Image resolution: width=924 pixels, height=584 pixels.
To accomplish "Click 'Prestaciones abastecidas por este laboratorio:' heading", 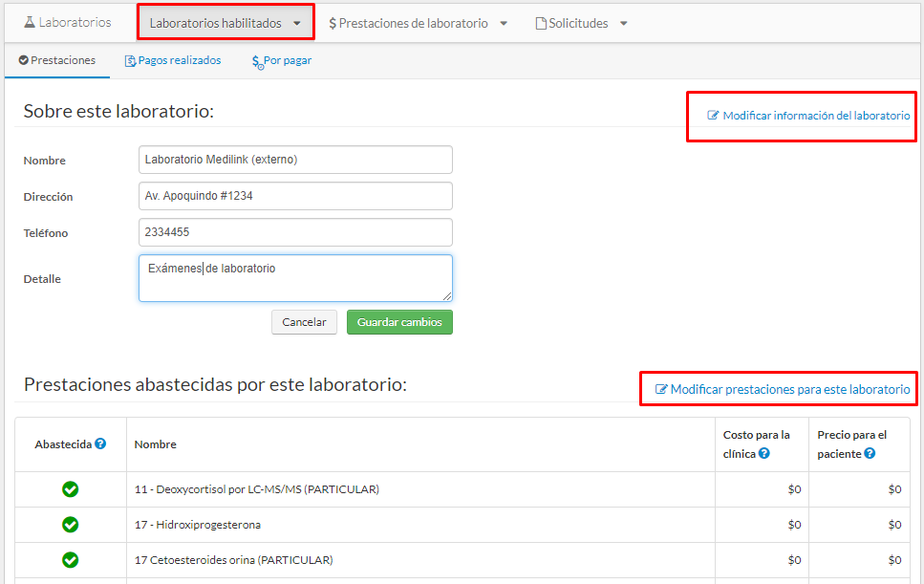I will point(215,384).
